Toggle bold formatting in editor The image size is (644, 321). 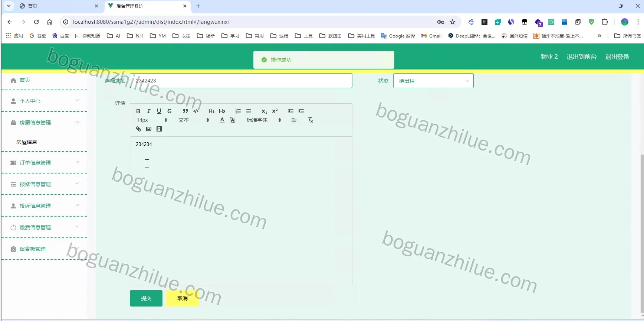click(x=138, y=111)
